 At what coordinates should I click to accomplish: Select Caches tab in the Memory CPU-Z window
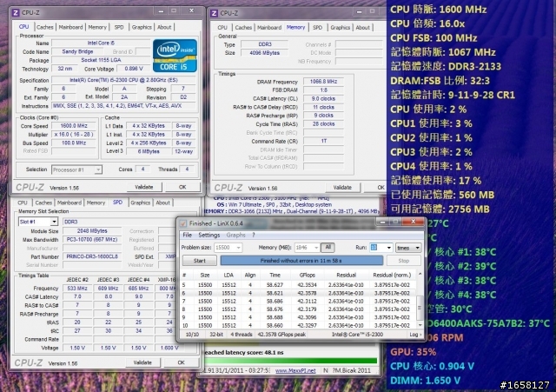click(243, 27)
